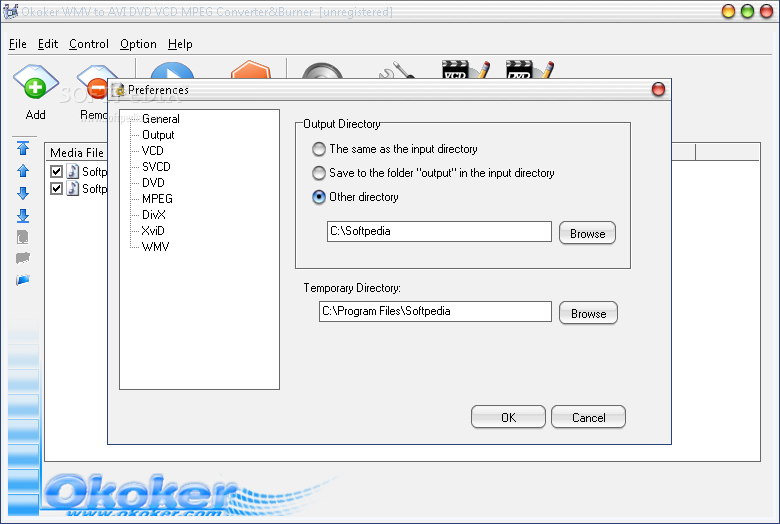Click the first Softp media file icon
This screenshot has height=524, width=780.
coord(73,171)
